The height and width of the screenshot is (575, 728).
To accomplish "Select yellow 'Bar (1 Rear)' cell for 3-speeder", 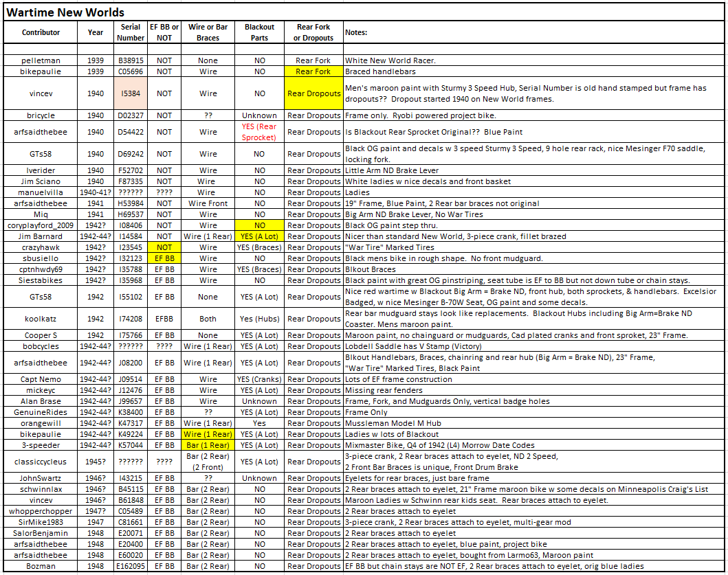I will click(x=208, y=445).
